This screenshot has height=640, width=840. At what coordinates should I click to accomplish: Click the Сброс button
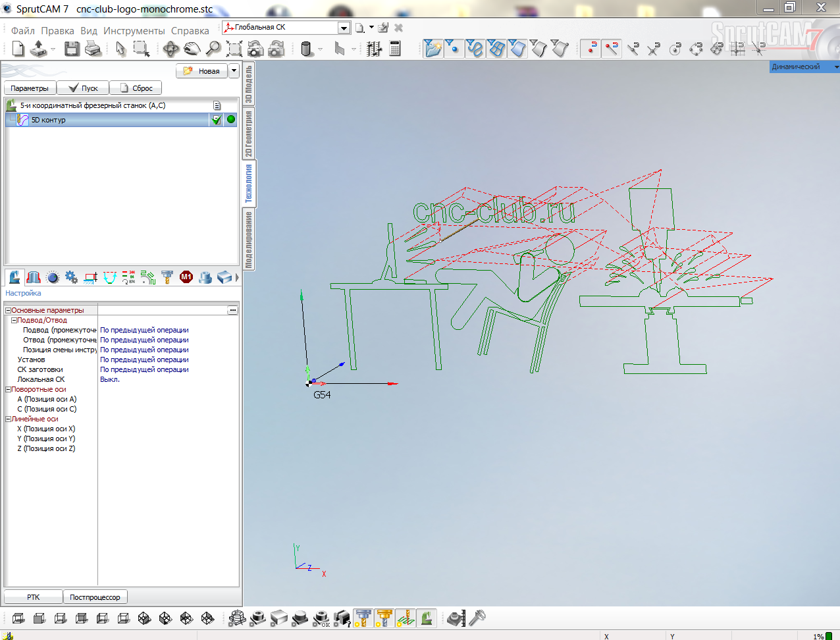[x=136, y=88]
